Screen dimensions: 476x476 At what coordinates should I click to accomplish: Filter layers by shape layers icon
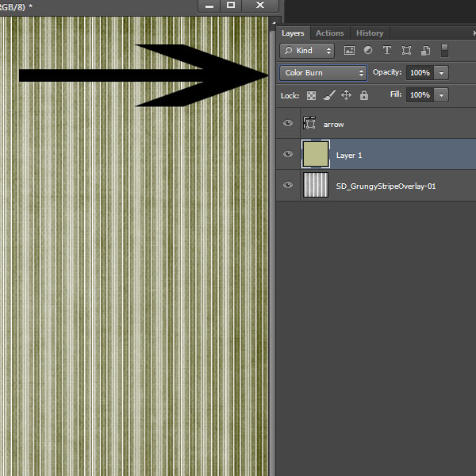click(406, 51)
